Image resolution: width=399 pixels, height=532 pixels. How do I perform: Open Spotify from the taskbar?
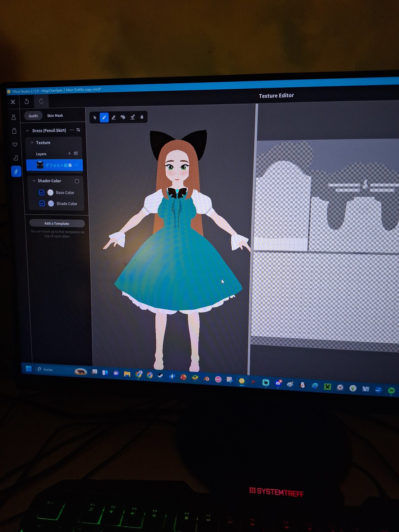391,390
